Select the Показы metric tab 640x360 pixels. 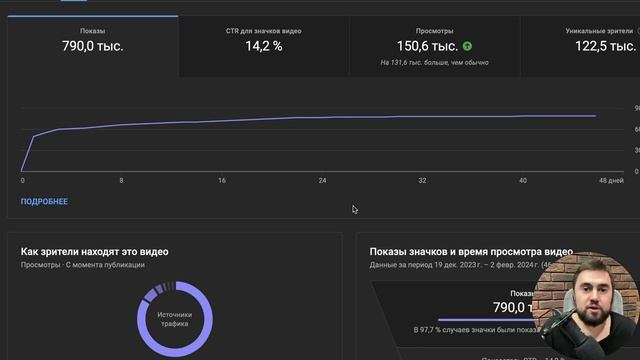93,46
